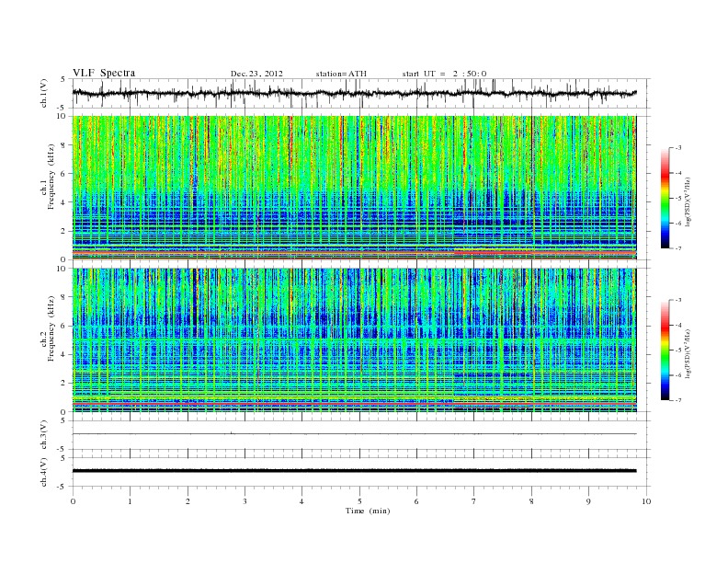This screenshot has height=563, width=728.
Task: Select the "Time (min)" x-axis label
Action: click(x=368, y=511)
